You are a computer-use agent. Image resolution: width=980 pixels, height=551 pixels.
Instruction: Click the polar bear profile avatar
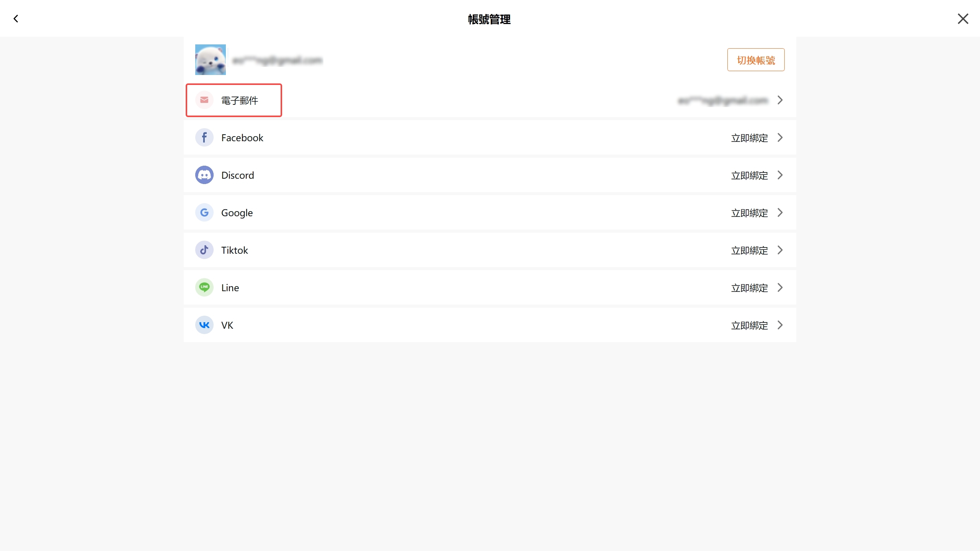[210, 60]
